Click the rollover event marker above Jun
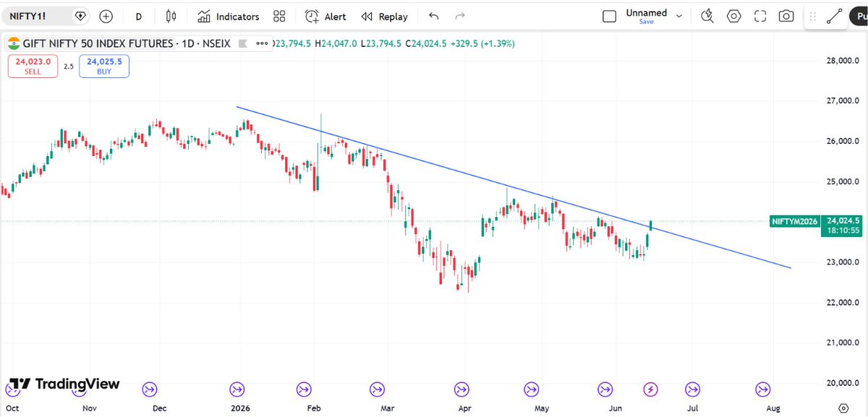The width and height of the screenshot is (868, 417). [x=605, y=390]
